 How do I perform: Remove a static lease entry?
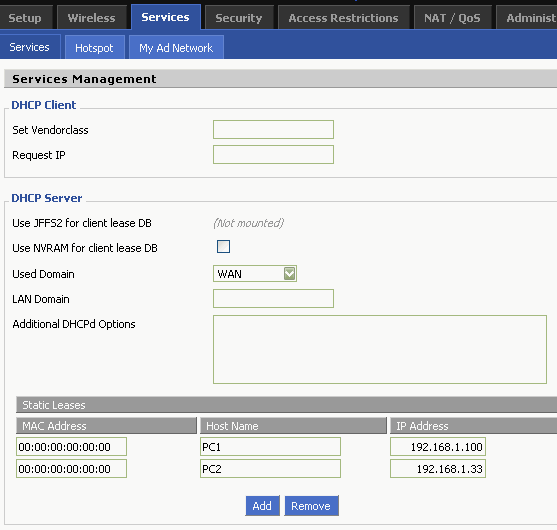point(311,505)
